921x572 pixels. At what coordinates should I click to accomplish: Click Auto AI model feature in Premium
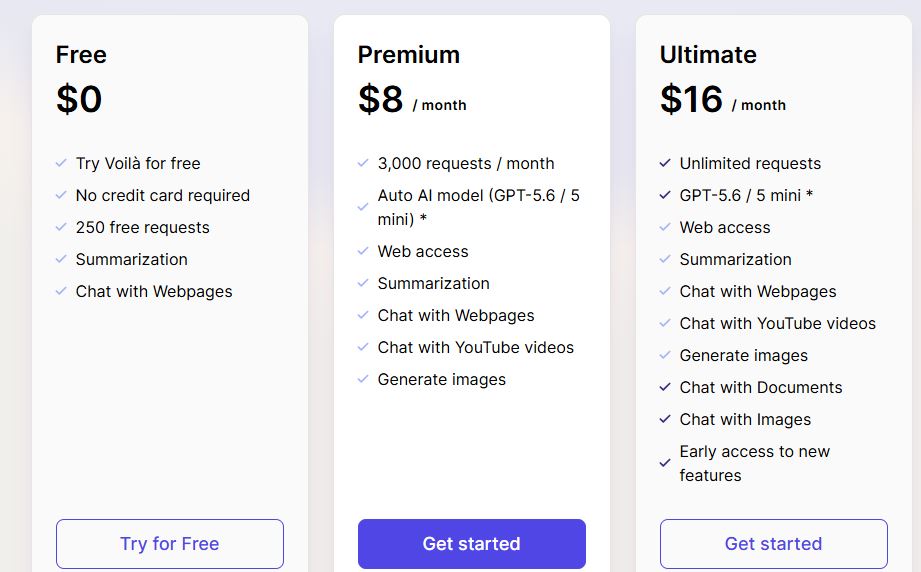(479, 207)
